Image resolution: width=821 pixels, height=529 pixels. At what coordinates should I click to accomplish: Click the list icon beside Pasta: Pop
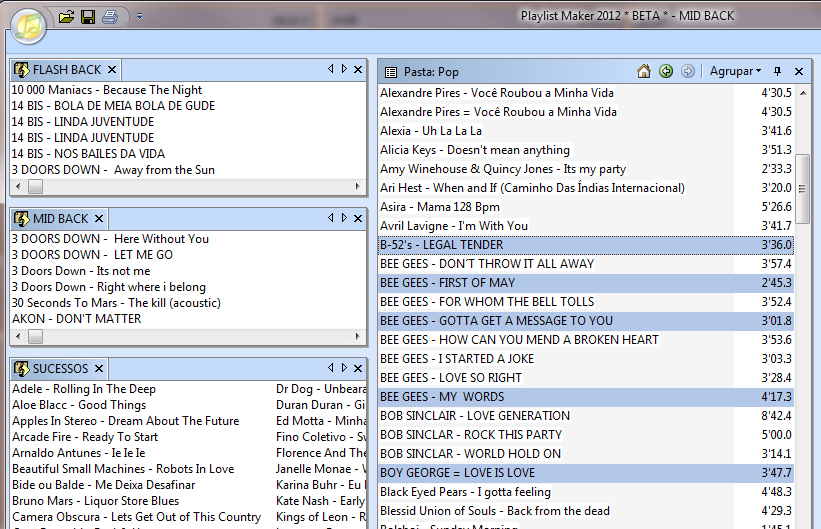click(391, 72)
